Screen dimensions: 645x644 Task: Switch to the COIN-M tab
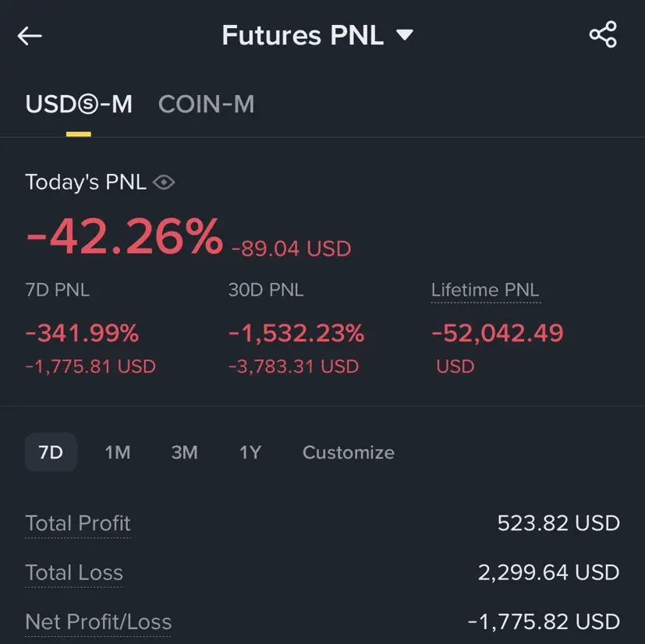click(206, 104)
